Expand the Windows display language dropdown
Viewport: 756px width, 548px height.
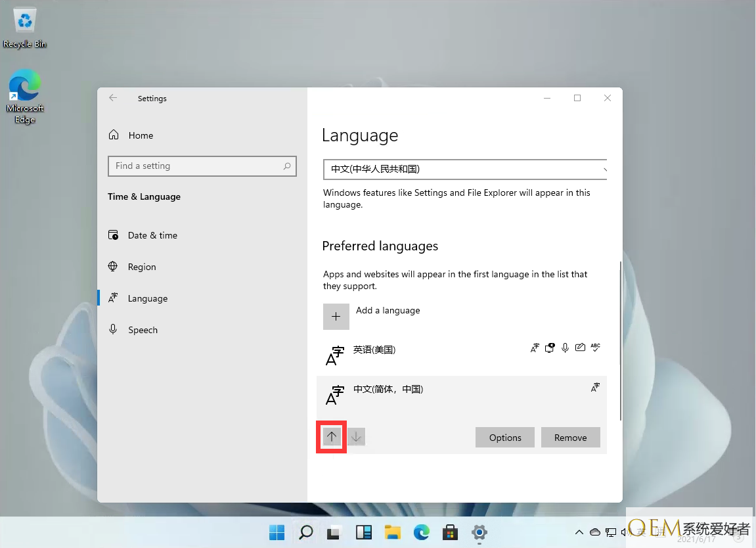coord(465,169)
